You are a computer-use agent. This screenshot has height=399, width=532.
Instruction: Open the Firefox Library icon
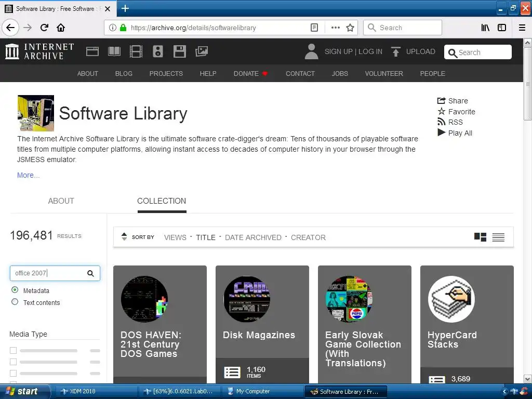485,28
